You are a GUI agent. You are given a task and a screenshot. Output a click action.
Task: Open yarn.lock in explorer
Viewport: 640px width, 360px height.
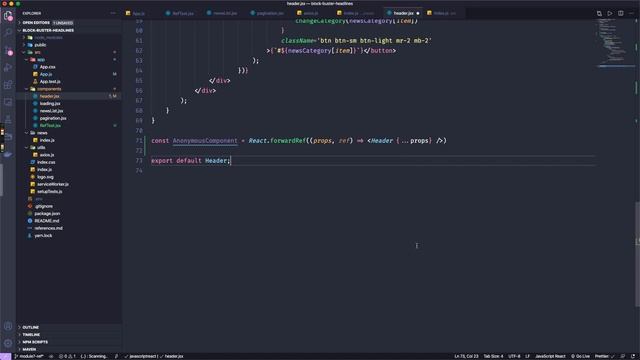click(43, 236)
